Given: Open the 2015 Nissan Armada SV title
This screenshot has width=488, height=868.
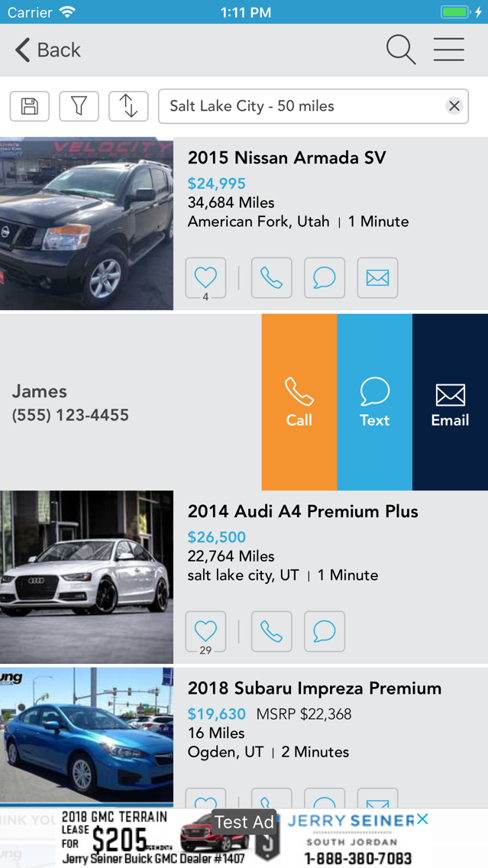Looking at the screenshot, I should [286, 157].
